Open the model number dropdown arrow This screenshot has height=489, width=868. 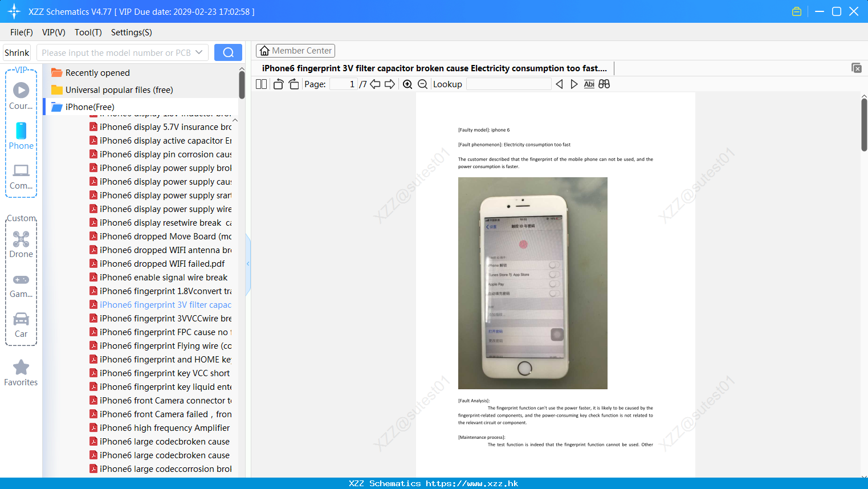[x=199, y=52]
